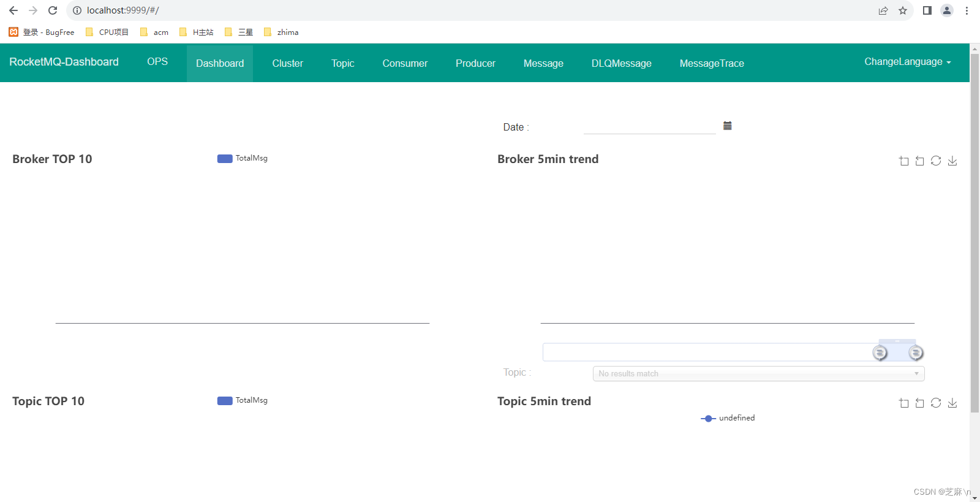
Task: Open Chrome three-dot menu
Action: coord(967,10)
